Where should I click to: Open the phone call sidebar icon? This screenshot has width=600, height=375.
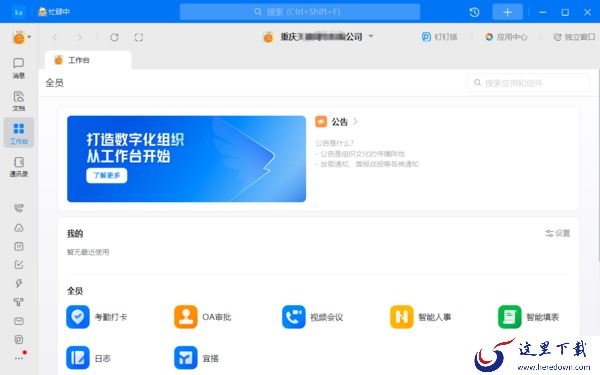(x=19, y=208)
